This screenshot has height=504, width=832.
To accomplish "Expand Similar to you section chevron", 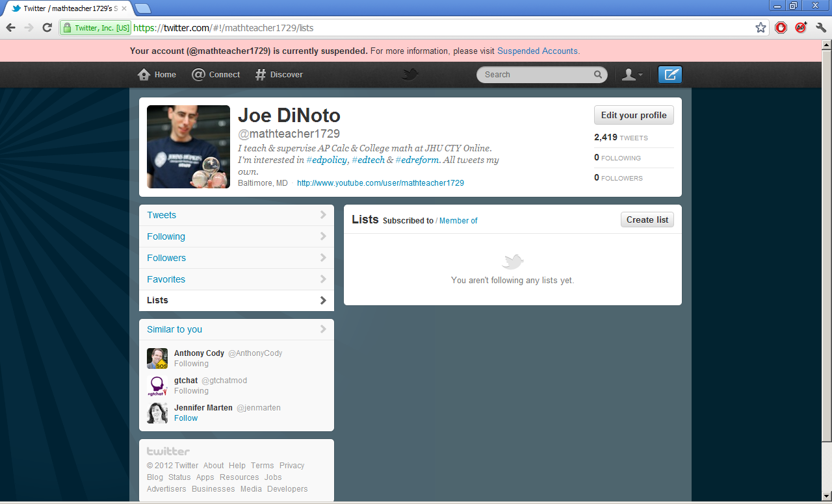I will (323, 329).
